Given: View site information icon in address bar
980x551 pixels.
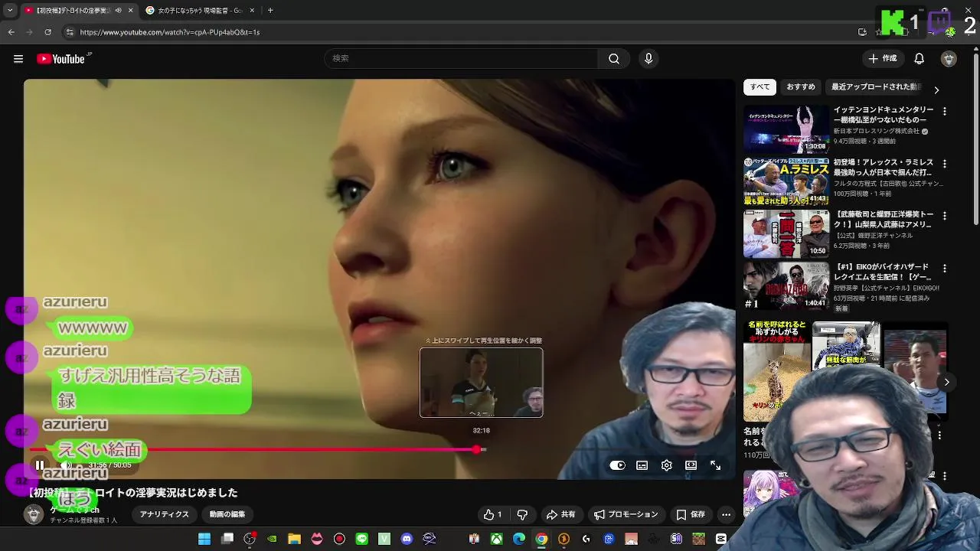Looking at the screenshot, I should point(70,32).
